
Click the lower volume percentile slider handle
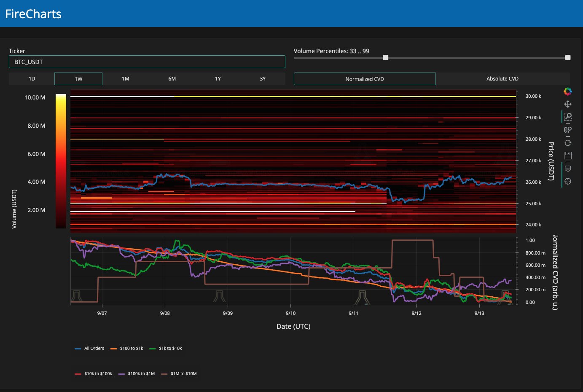point(385,58)
